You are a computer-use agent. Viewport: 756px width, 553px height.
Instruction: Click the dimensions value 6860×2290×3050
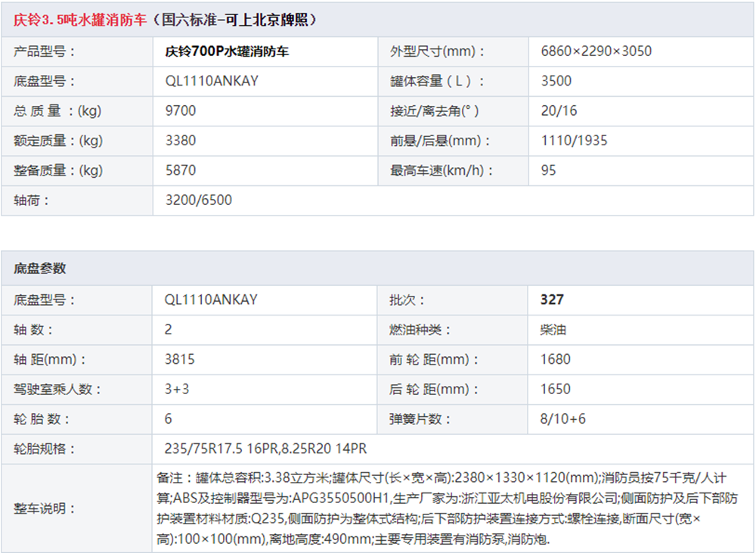596,51
